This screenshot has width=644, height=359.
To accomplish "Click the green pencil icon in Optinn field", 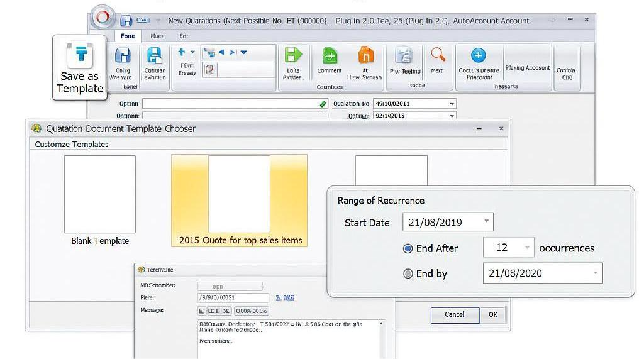I will click(323, 104).
